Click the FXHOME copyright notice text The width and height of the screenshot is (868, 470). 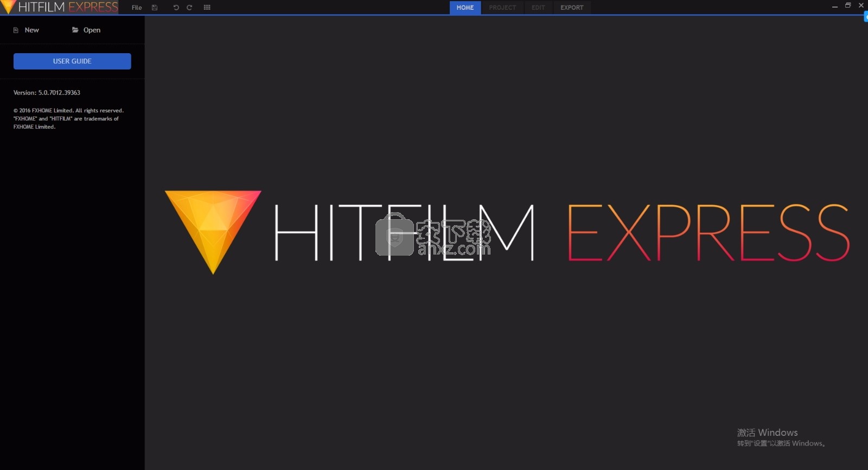pyautogui.click(x=68, y=118)
